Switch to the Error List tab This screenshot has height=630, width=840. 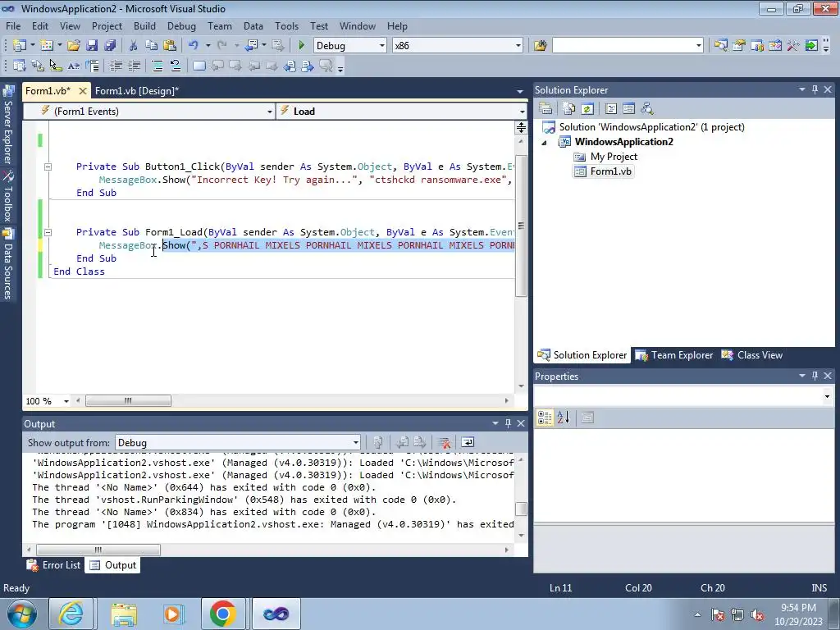[54, 565]
